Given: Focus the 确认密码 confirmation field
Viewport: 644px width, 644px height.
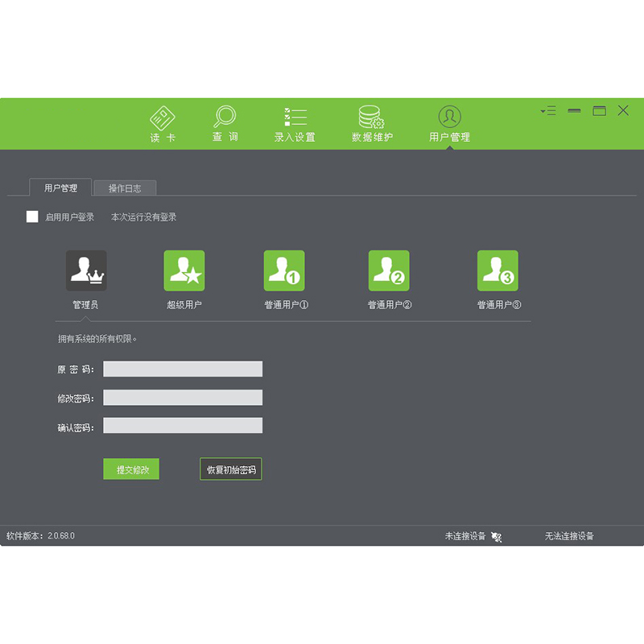Looking at the screenshot, I should (x=183, y=426).
